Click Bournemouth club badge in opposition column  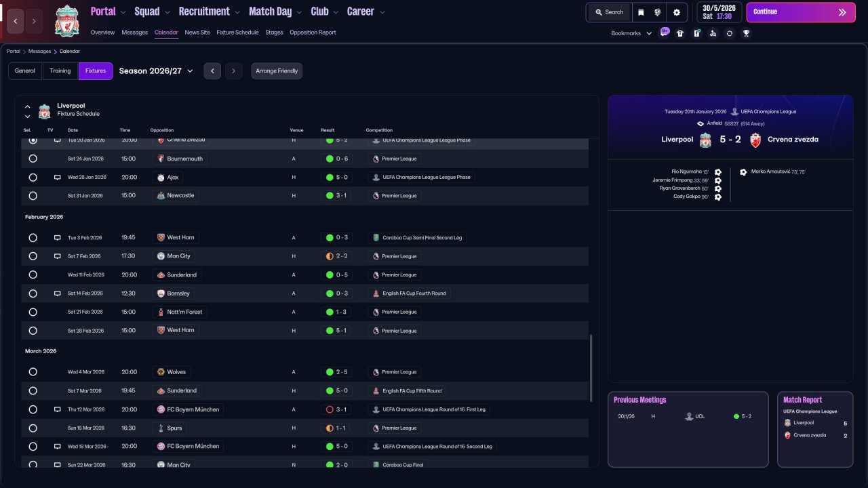[x=161, y=159]
